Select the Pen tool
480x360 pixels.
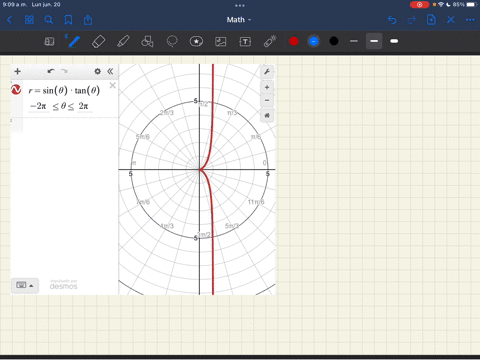pyautogui.click(x=73, y=41)
